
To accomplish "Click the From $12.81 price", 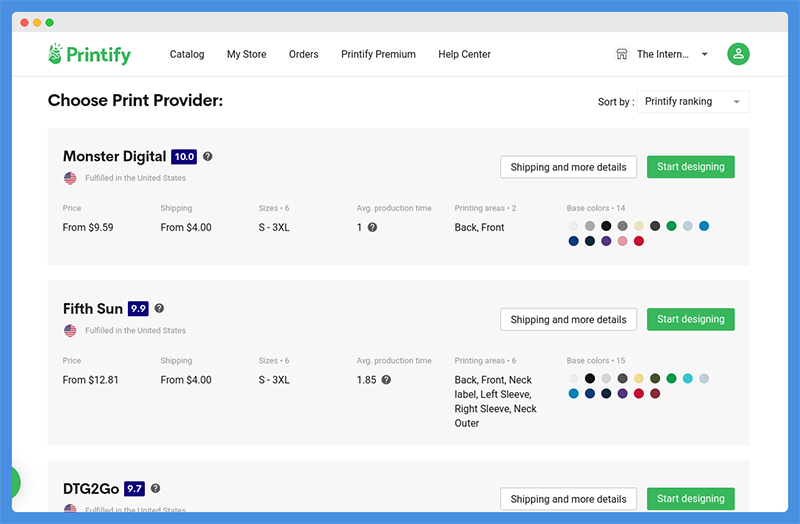I will [x=90, y=380].
